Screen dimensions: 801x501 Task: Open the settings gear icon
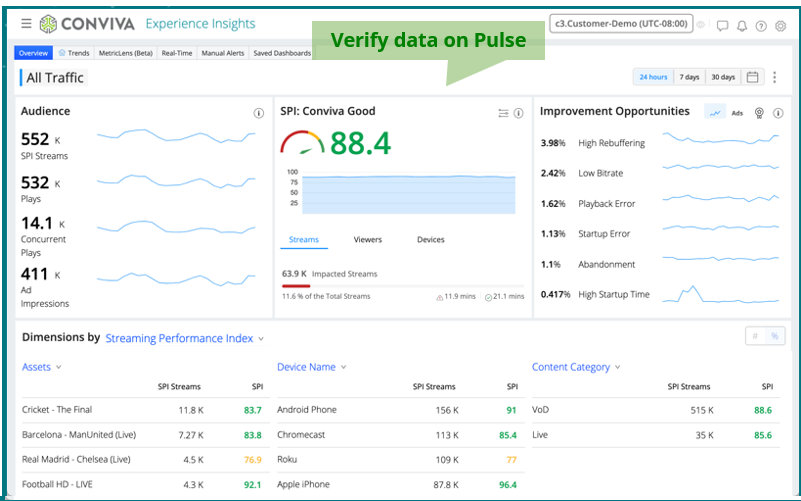pos(781,25)
